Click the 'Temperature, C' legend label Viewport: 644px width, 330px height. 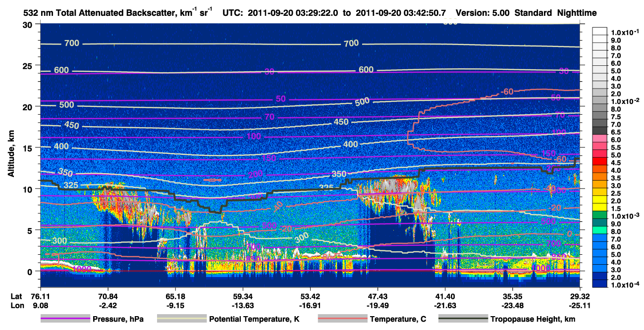(x=398, y=319)
